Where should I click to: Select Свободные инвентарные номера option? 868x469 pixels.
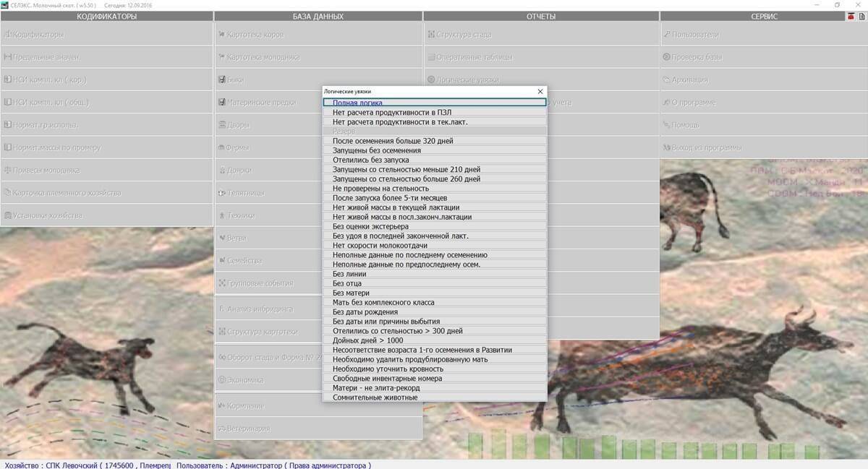[434, 378]
